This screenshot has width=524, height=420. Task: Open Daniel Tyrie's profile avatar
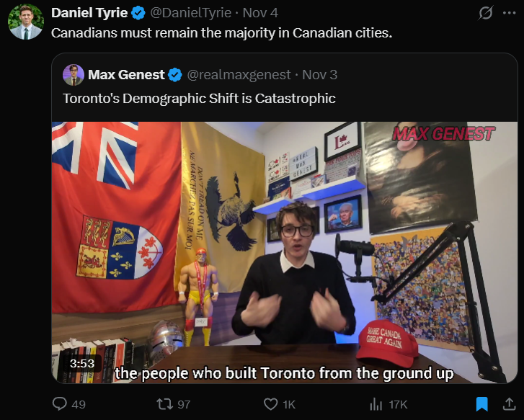[26, 22]
